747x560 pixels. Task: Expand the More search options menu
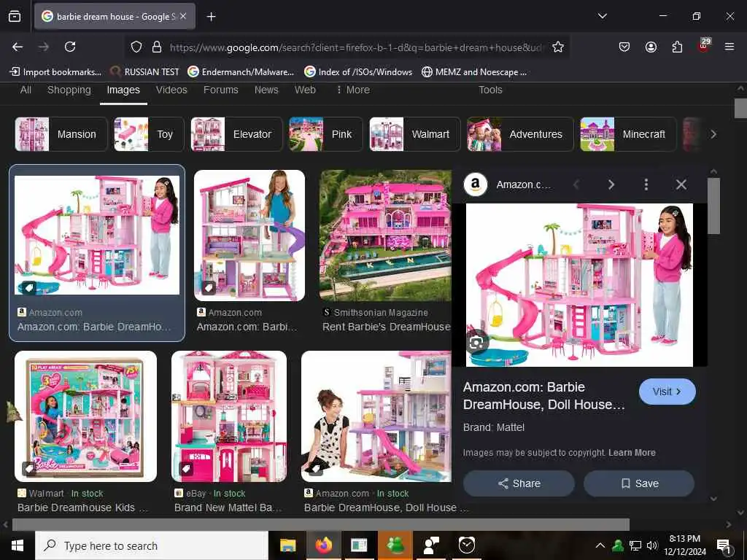pyautogui.click(x=353, y=90)
